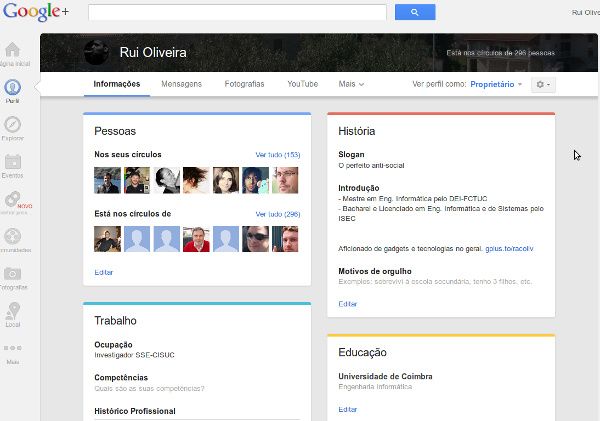Open the Página inicial home icon
The height and width of the screenshot is (421, 600).
[x=13, y=50]
